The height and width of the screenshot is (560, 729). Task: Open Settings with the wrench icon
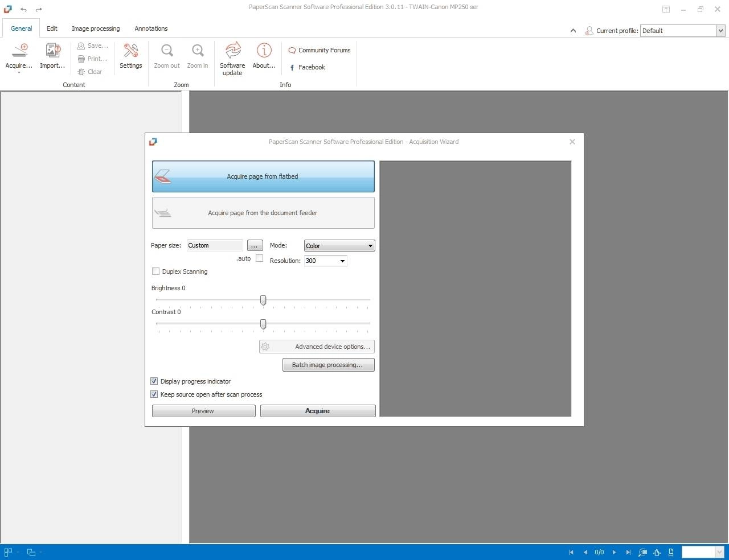(x=131, y=51)
